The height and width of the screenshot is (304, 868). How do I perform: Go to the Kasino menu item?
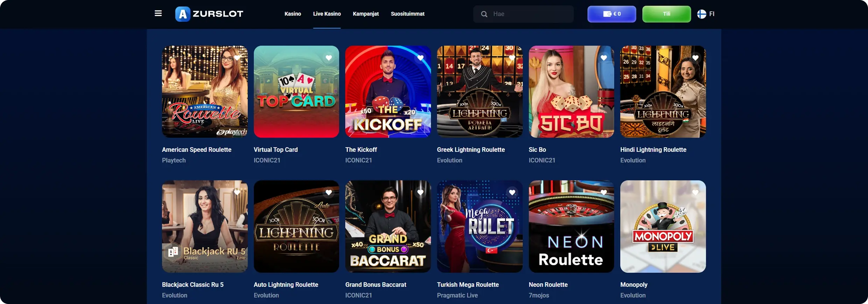pos(293,14)
